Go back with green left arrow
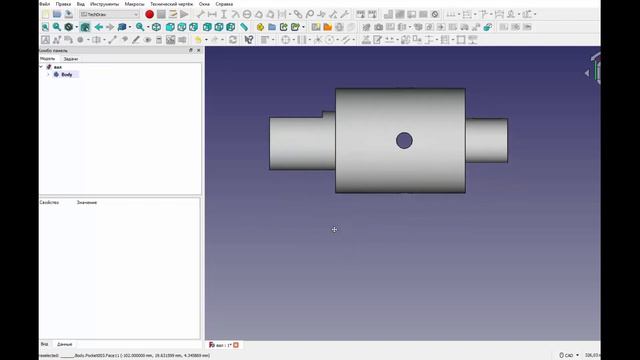This screenshot has width=640, height=360. (98, 27)
